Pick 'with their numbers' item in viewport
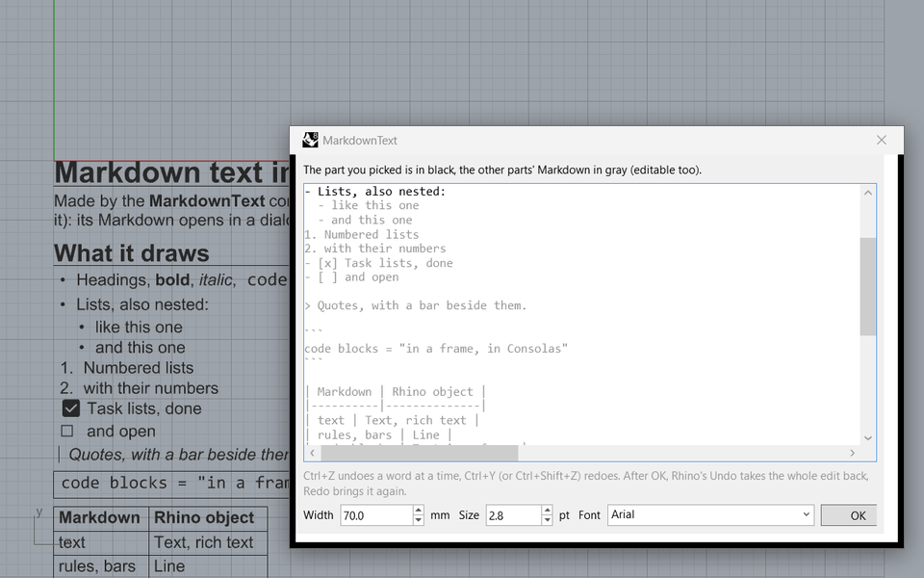This screenshot has height=578, width=924. (151, 388)
